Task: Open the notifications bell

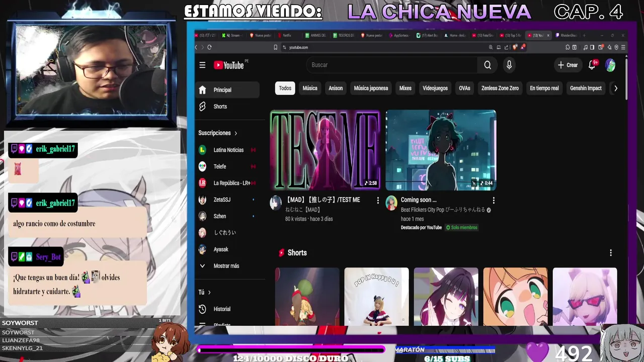Action: coord(592,65)
